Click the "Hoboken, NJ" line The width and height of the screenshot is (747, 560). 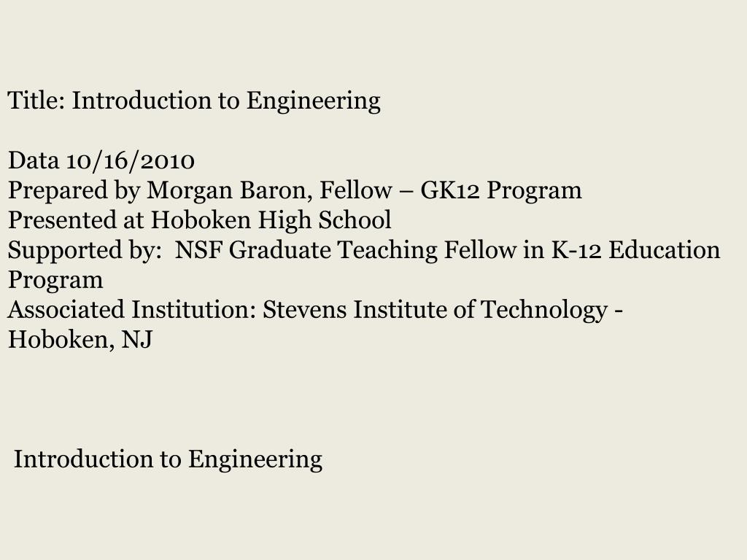coord(80,340)
